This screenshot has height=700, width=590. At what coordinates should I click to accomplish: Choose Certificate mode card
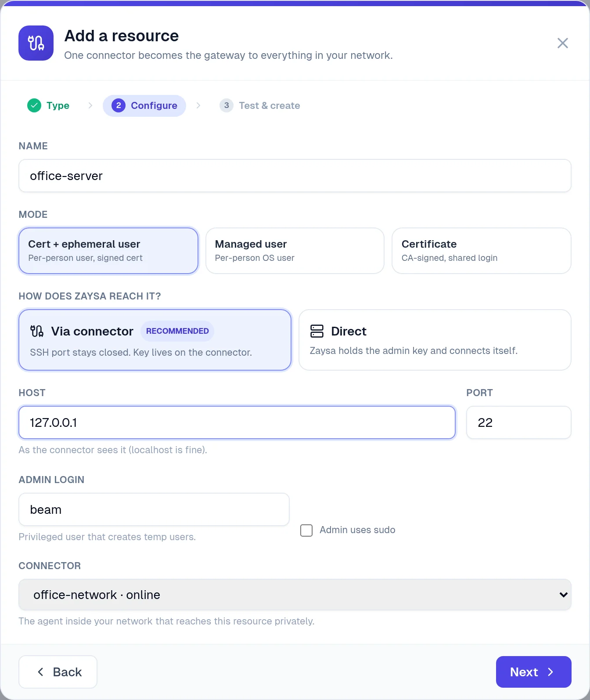click(482, 251)
